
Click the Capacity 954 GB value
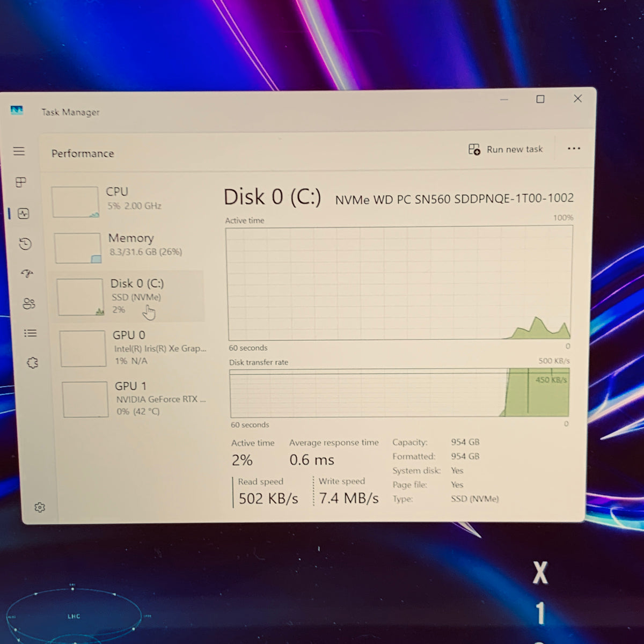(x=465, y=442)
